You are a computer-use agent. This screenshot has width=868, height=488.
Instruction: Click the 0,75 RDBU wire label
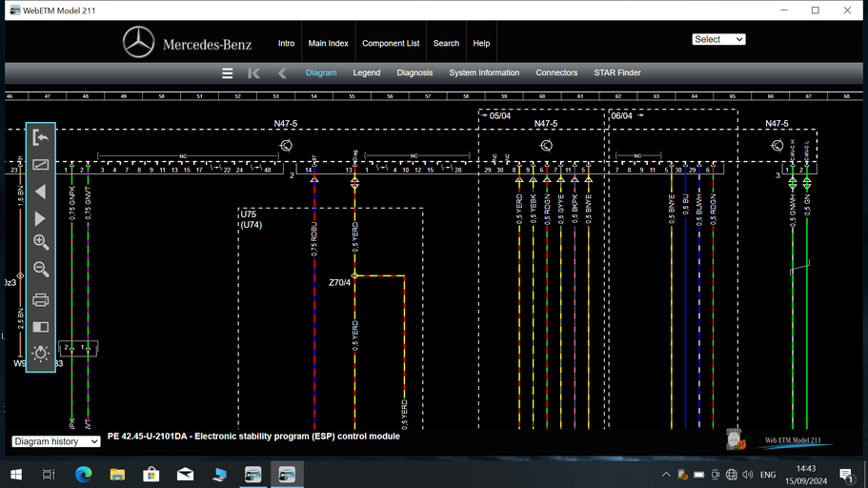click(x=314, y=239)
